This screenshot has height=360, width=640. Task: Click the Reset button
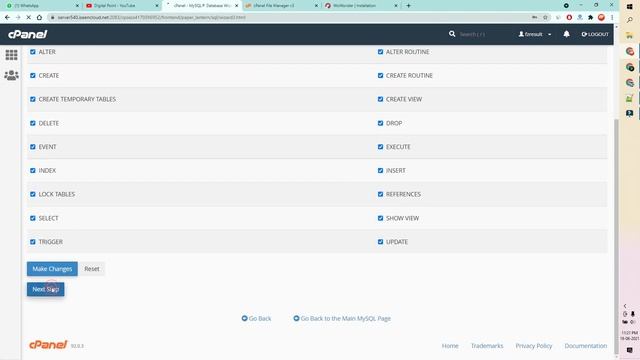pyautogui.click(x=92, y=269)
